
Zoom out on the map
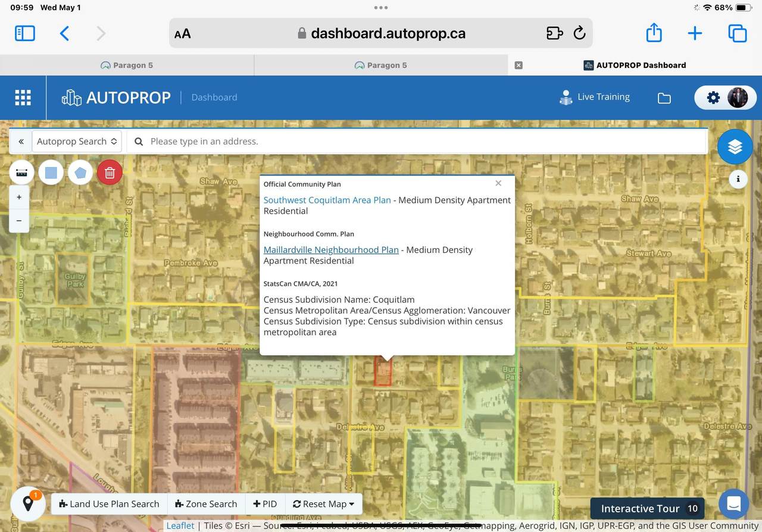click(19, 220)
